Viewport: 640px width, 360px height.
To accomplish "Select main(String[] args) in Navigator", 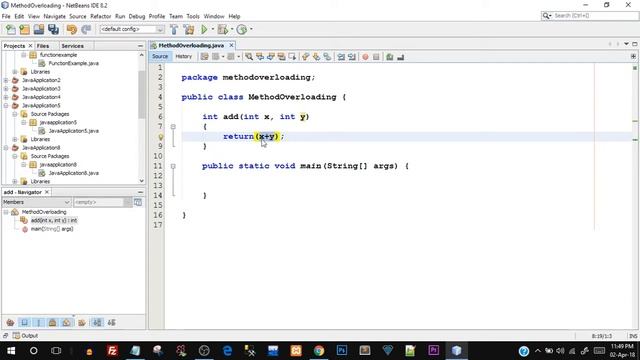I will pos(52,229).
